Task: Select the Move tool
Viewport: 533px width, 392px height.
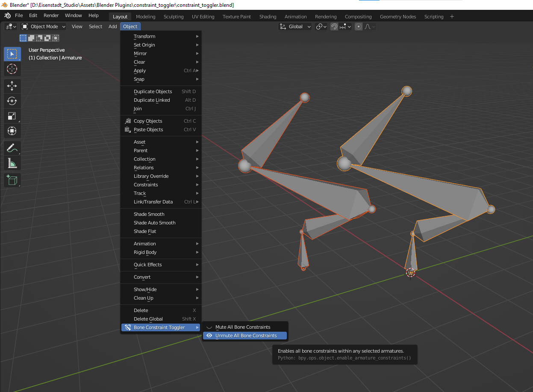Action: tap(12, 86)
